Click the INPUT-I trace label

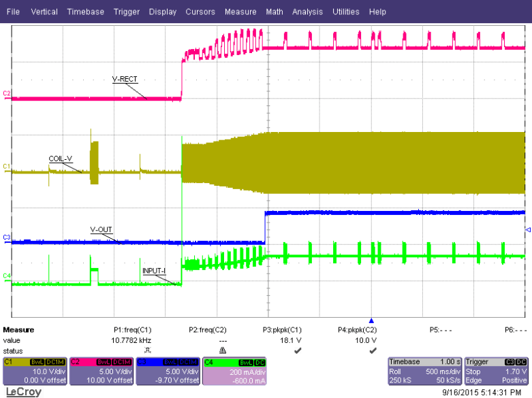(154, 270)
